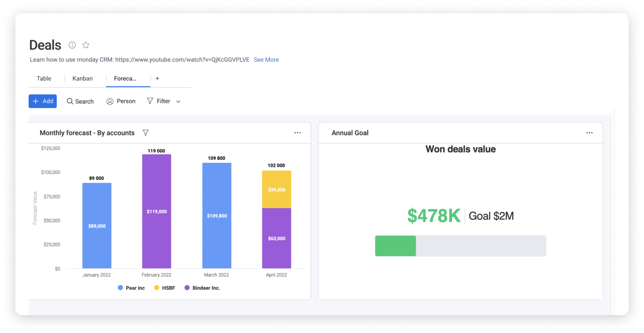644x333 pixels.
Task: Toggle HSBF legend series
Action: coord(164,288)
